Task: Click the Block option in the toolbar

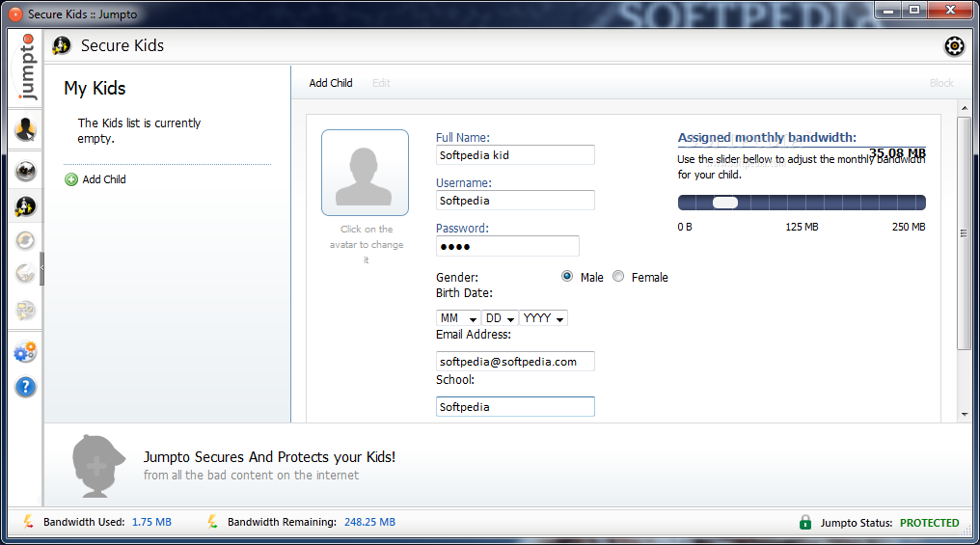Action: (x=941, y=83)
